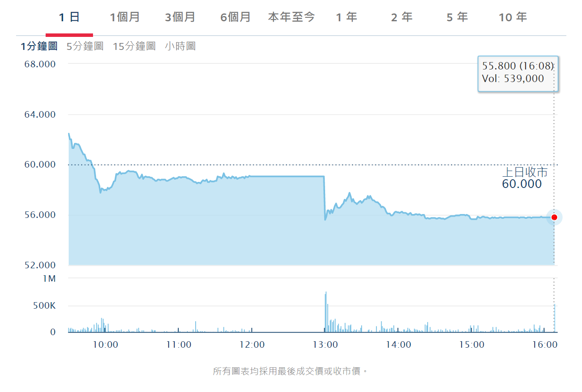The height and width of the screenshot is (392, 582).
Task: Choose the 2 年 range tab
Action: coord(402,17)
